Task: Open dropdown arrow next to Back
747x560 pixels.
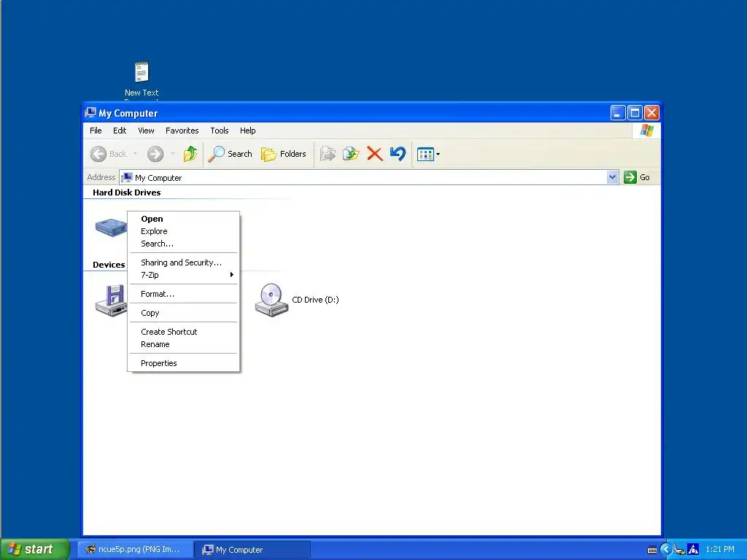Action: click(135, 154)
